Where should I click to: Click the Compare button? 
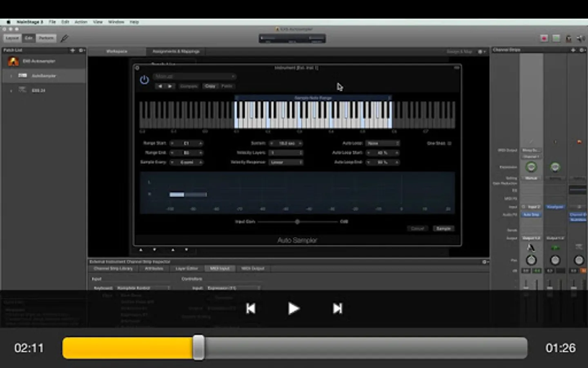coord(189,86)
